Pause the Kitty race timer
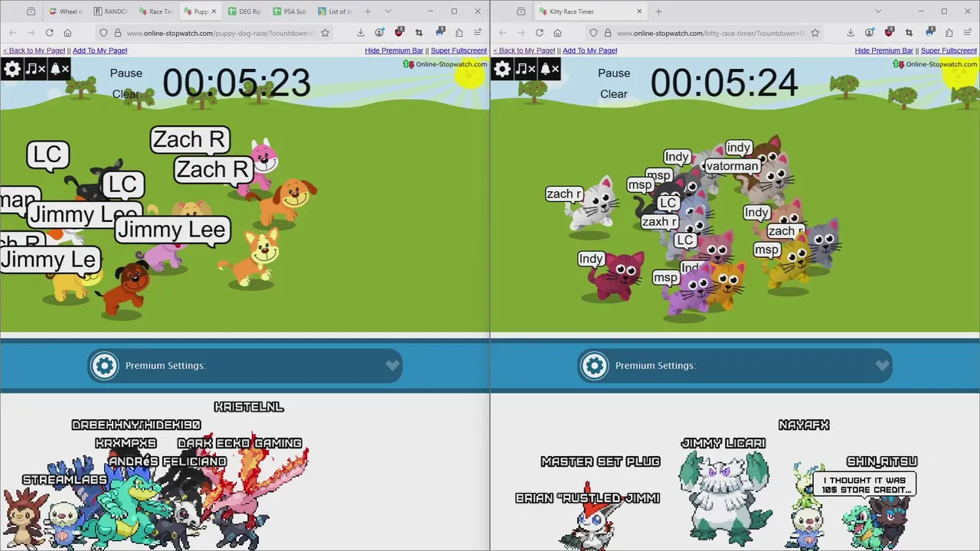The height and width of the screenshot is (551, 980). pyautogui.click(x=614, y=73)
